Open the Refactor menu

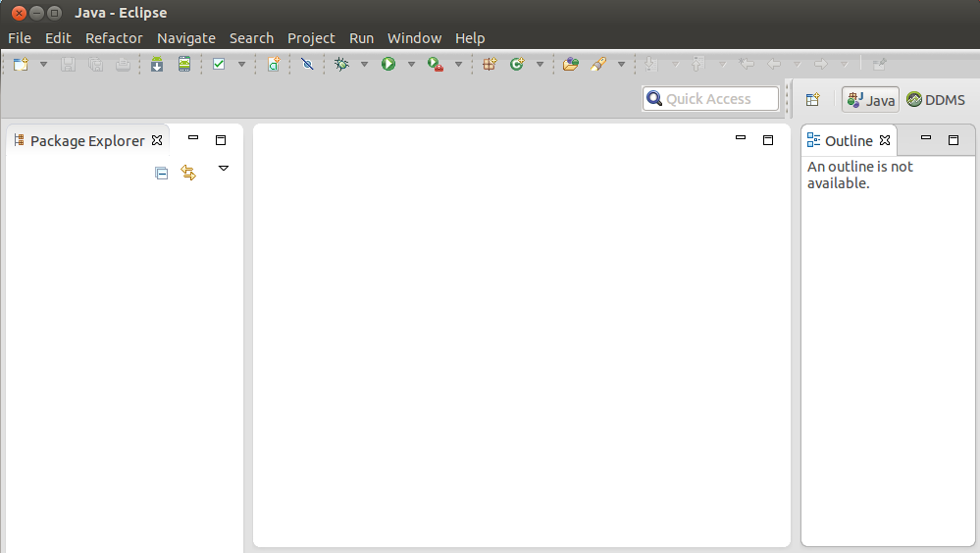pos(114,38)
